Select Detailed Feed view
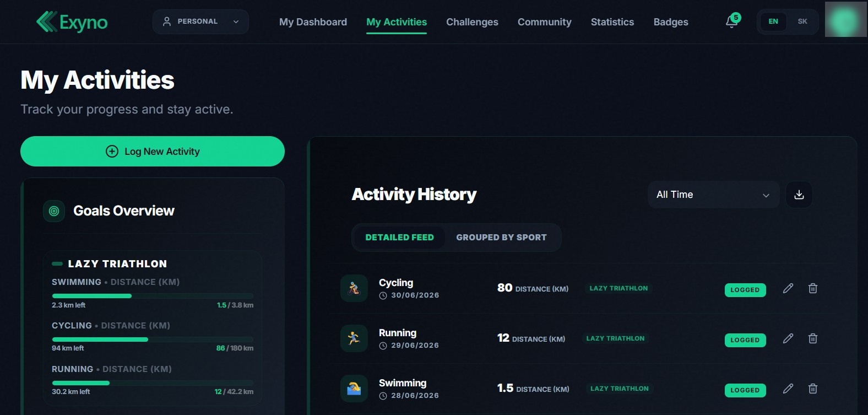 tap(399, 238)
